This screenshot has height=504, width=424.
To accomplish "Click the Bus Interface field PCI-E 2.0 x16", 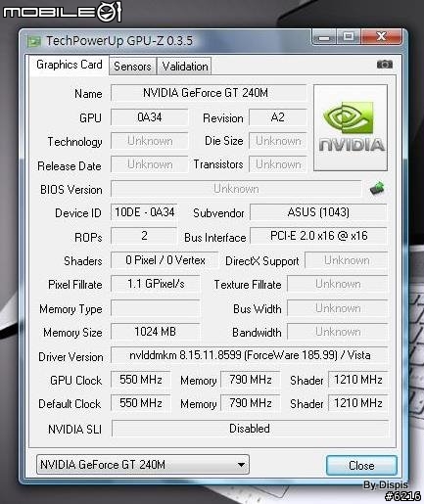I will (x=318, y=236).
